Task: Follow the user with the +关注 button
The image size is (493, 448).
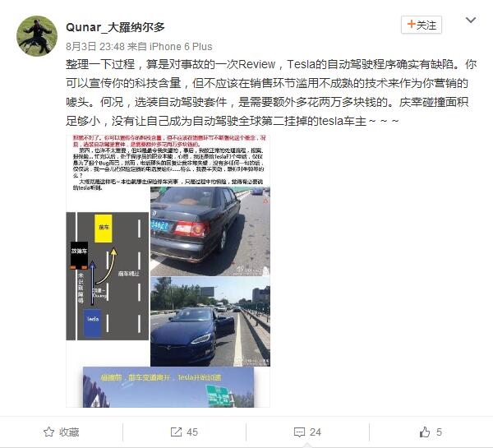Action: point(422,25)
